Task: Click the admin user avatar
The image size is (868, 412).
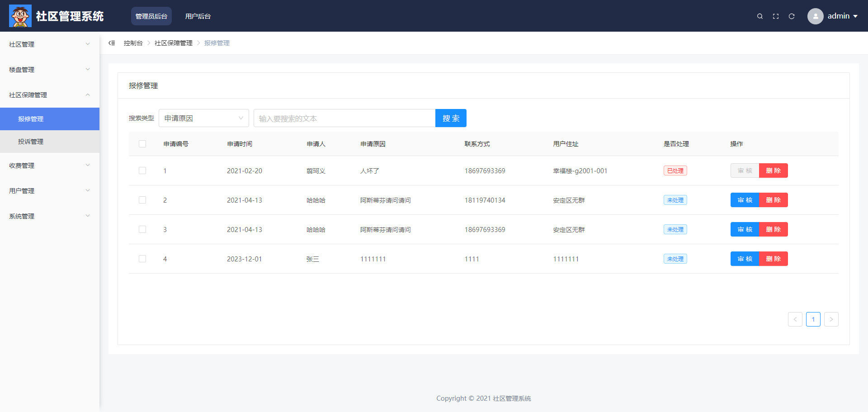Action: pos(815,16)
